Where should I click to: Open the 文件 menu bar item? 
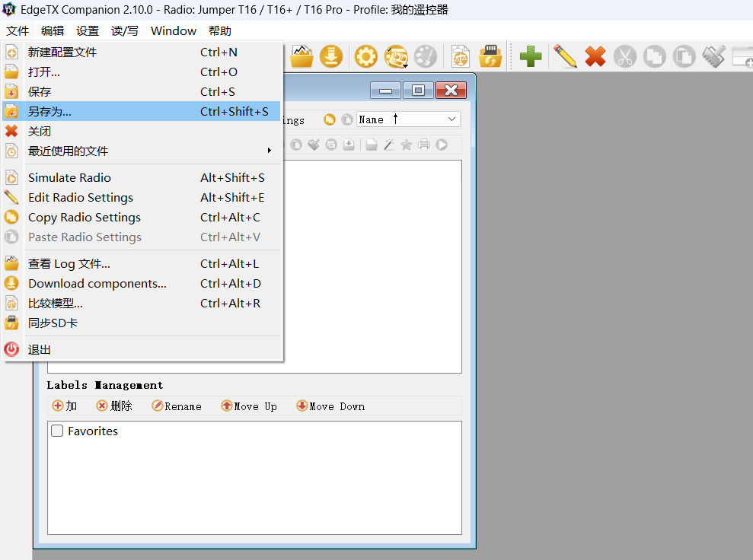point(18,31)
